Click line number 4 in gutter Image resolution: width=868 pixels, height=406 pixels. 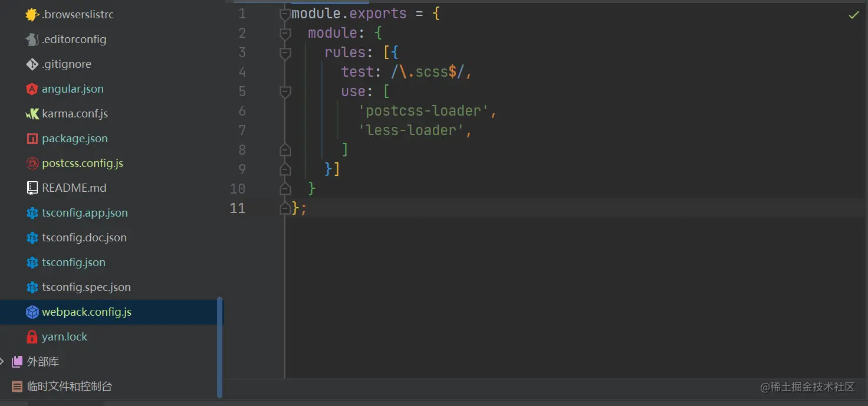(x=242, y=73)
